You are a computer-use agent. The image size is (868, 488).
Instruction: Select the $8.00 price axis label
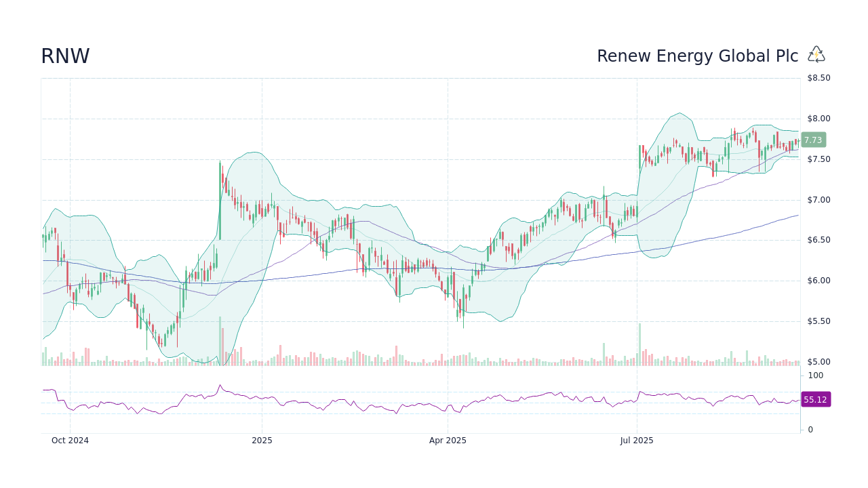click(818, 119)
